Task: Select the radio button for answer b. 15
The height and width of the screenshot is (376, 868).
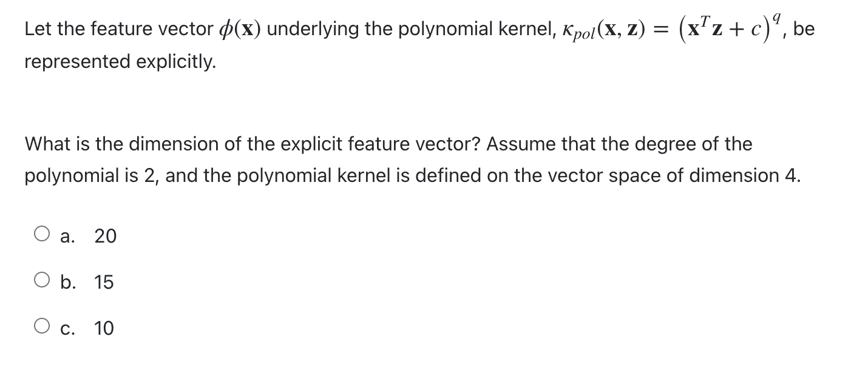Action: 41,280
